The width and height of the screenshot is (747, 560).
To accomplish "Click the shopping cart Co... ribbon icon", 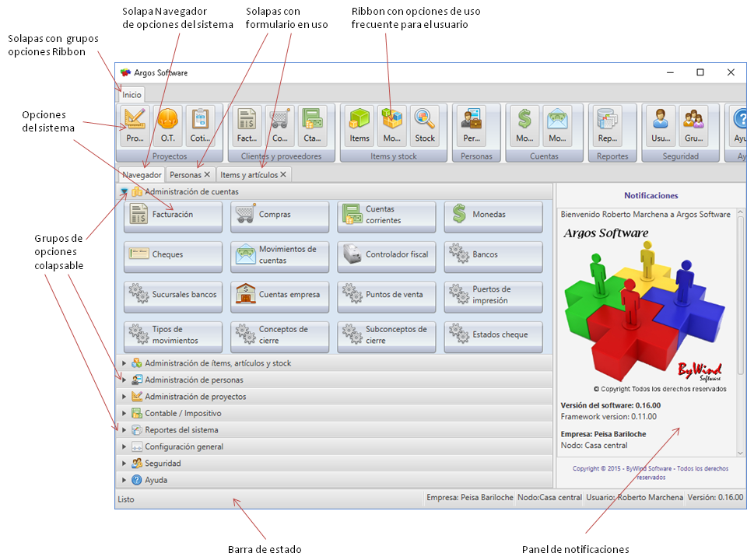I will 279,125.
